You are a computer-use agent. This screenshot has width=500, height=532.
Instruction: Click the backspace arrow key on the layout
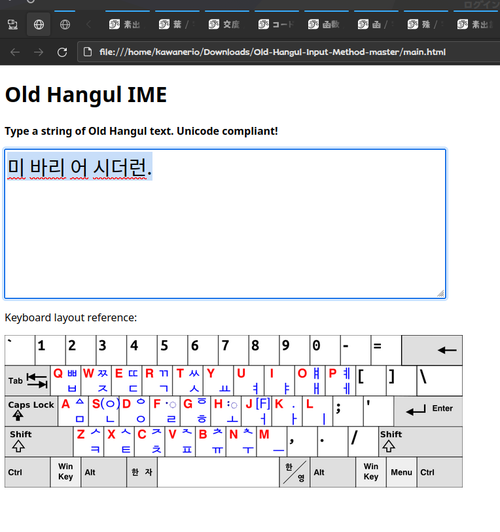432,350
